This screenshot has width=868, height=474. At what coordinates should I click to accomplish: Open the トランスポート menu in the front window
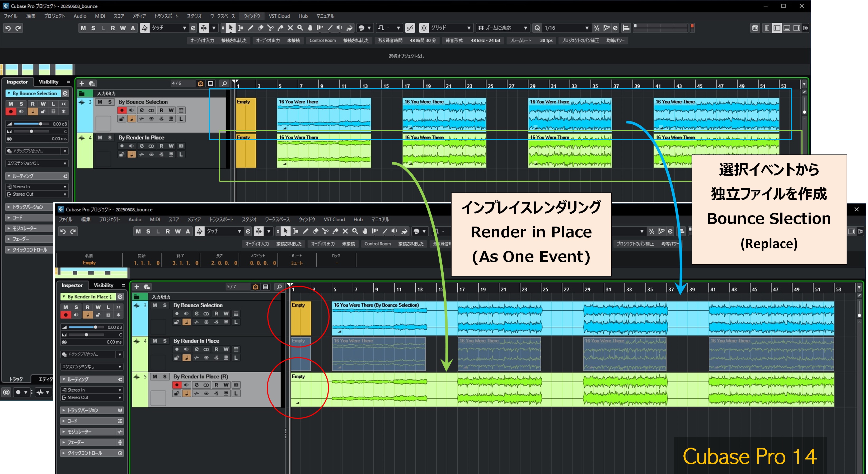[221, 219]
